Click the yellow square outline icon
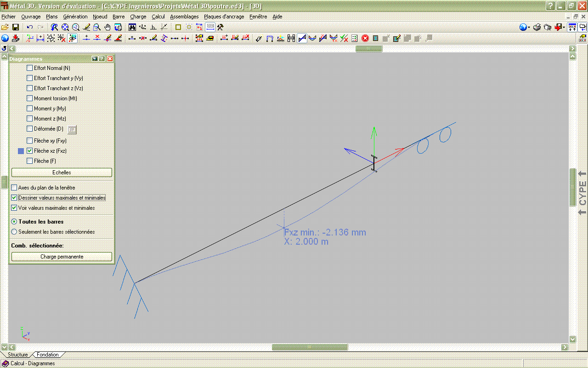The height and width of the screenshot is (368, 588). click(178, 27)
